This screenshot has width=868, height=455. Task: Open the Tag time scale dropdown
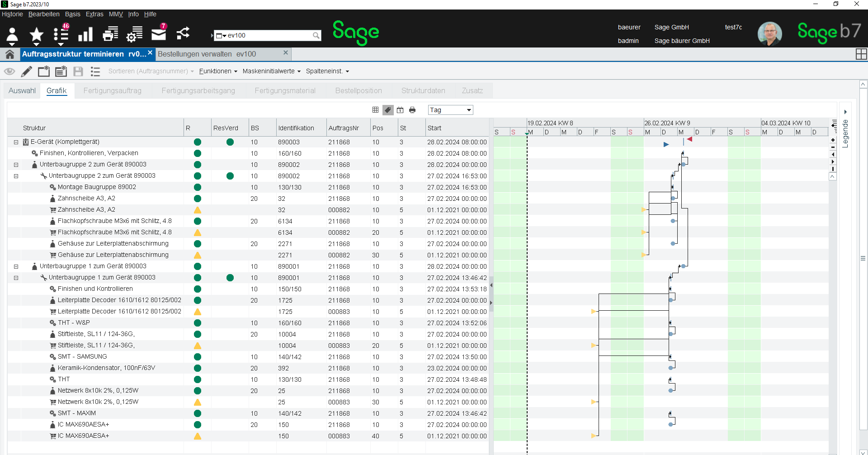point(450,110)
